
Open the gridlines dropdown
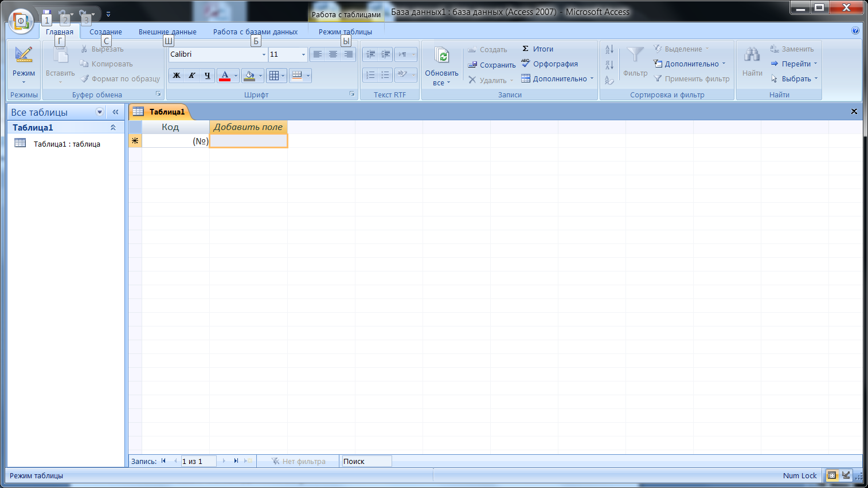[283, 76]
